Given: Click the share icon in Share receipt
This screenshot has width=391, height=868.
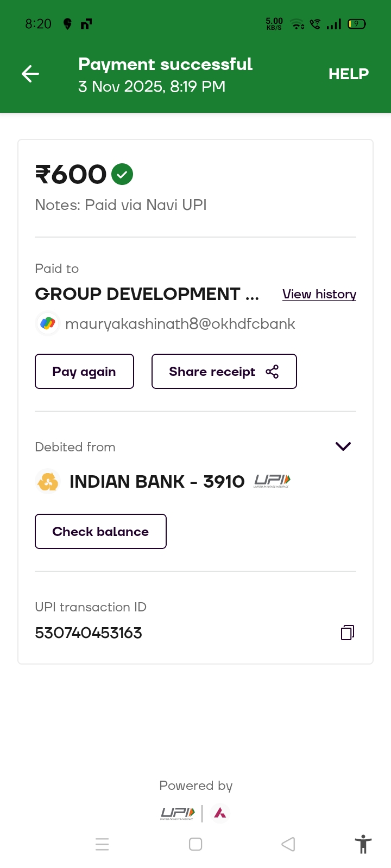Looking at the screenshot, I should point(272,372).
